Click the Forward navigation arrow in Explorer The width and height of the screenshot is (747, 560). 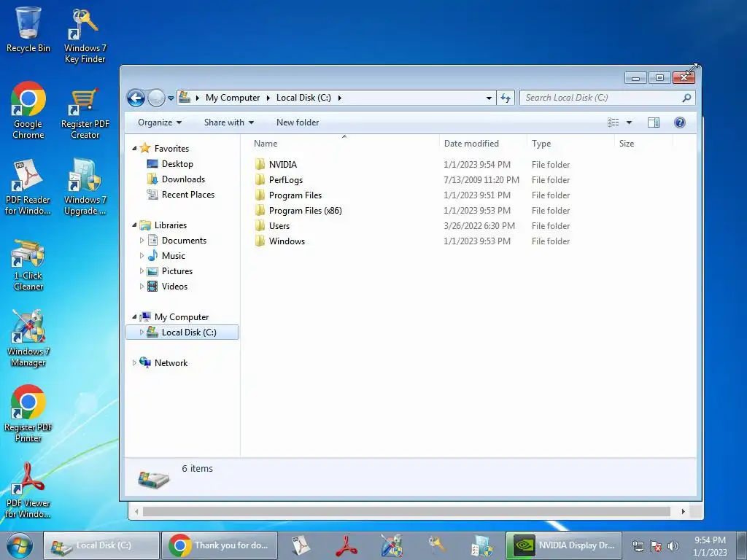coord(156,98)
